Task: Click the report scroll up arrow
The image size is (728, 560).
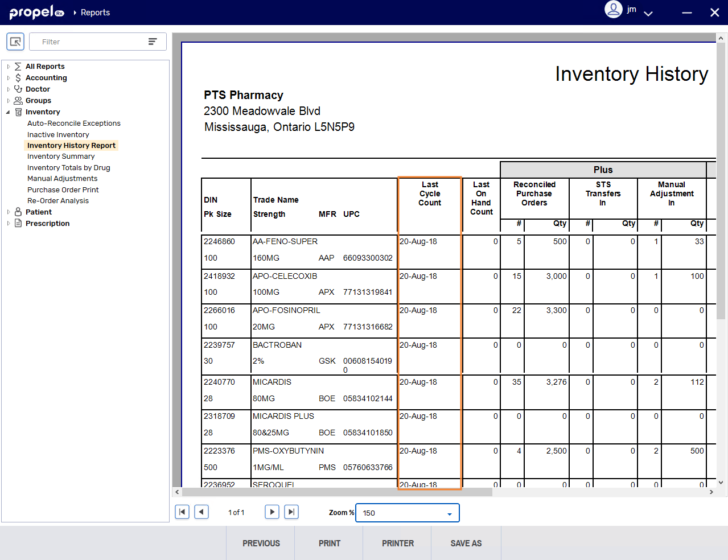Action: (721, 38)
